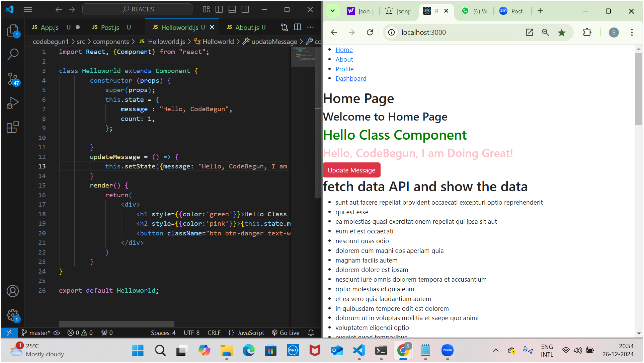This screenshot has width=644, height=363.
Task: Expand the hidden system tray icons
Action: 495,350
